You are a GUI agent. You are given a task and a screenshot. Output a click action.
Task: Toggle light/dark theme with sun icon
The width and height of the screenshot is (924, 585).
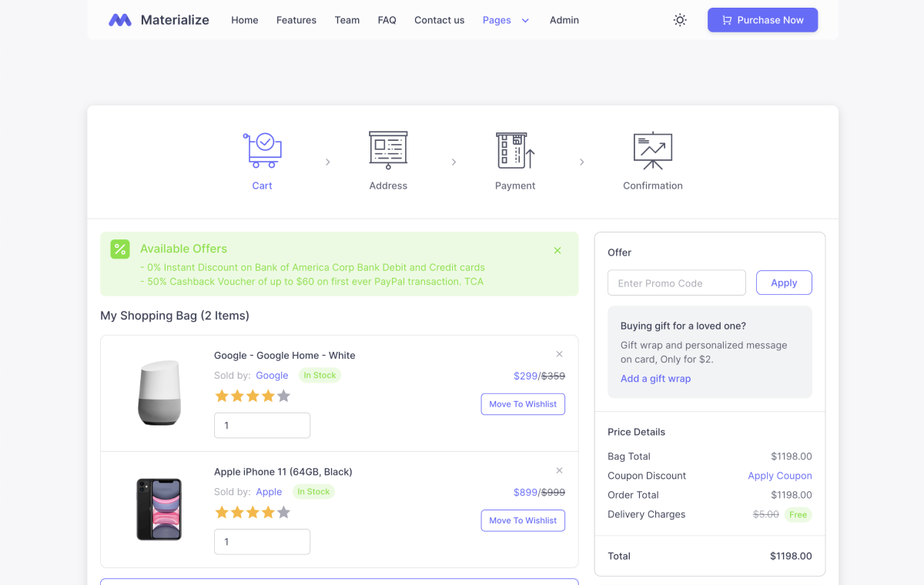click(x=679, y=19)
